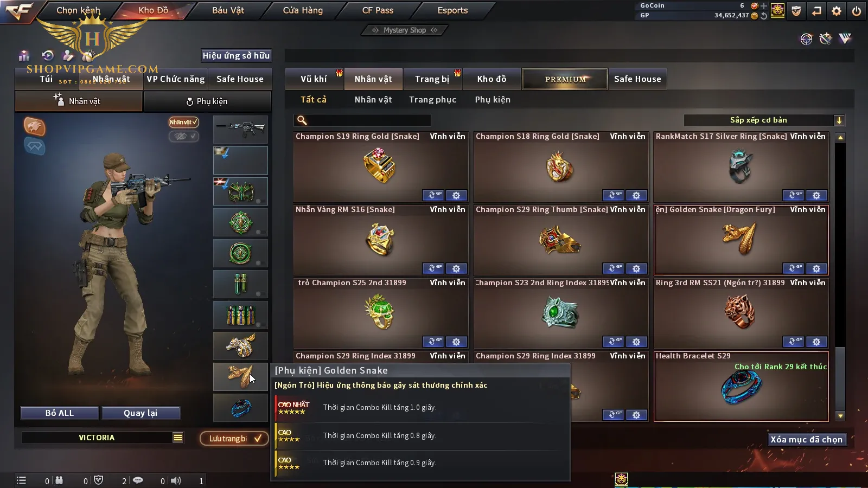Image resolution: width=868 pixels, height=488 pixels.
Task: Open gear settings on Champion S19 Ring
Action: click(x=456, y=195)
